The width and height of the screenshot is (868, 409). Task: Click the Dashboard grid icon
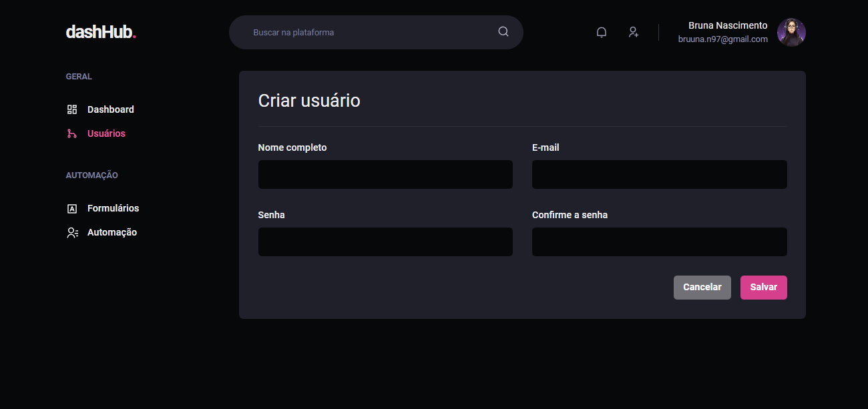coord(72,109)
